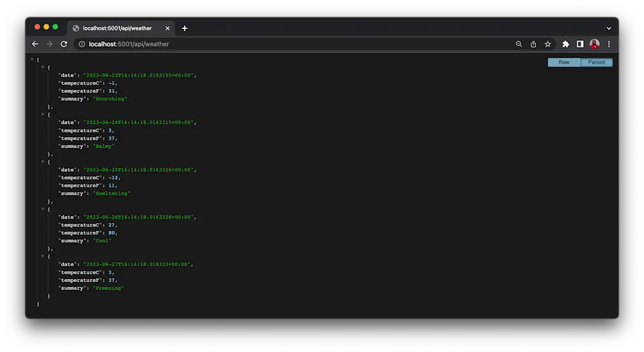Collapse the object with summary Sweltering
The width and height of the screenshot is (644, 352).
tap(42, 162)
